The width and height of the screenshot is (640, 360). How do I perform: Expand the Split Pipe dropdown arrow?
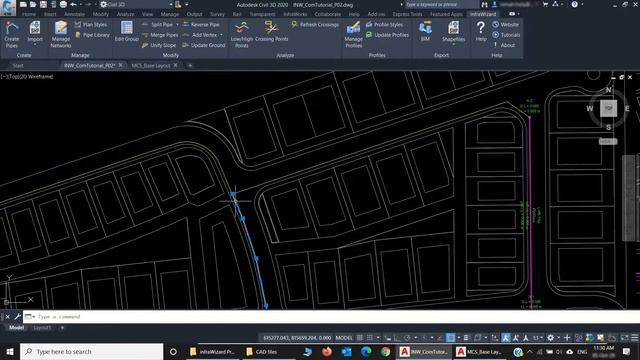(177, 24)
